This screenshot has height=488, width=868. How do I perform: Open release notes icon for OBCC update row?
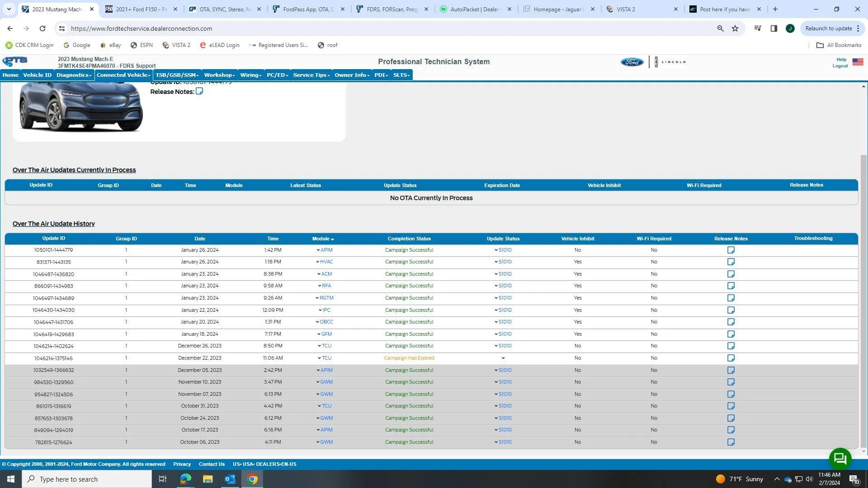[731, 322]
